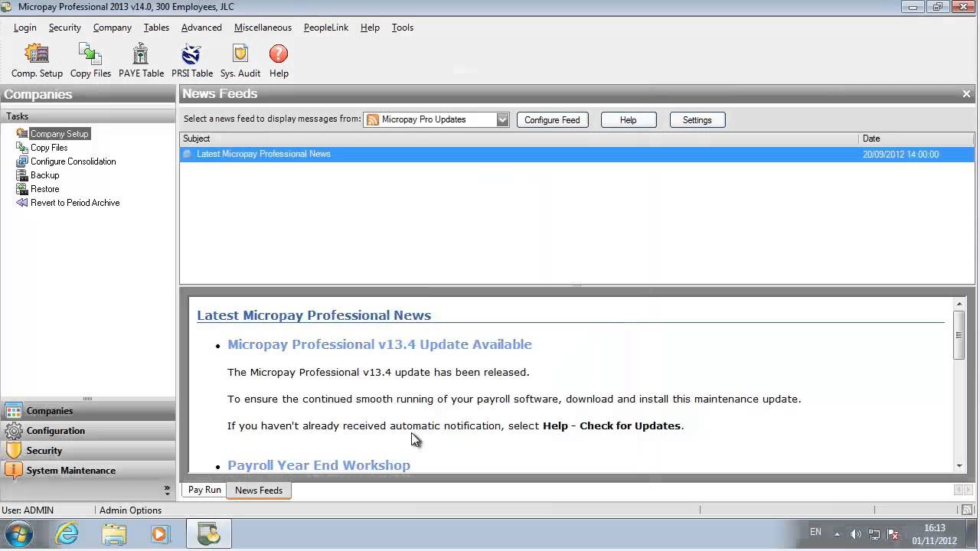Click Latest Micropay Professional News heading

(x=314, y=315)
